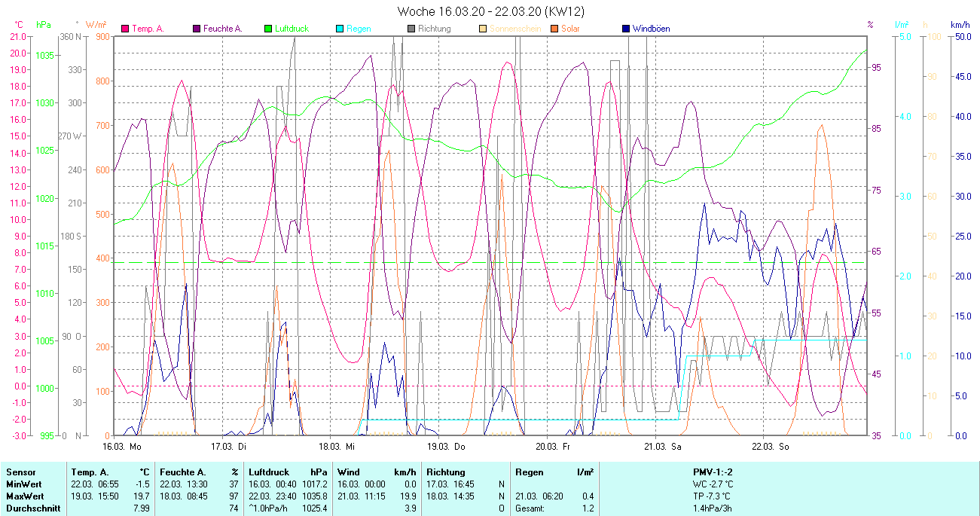
Task: Select the "km/h" axis unit above the chart
Action: [960, 25]
